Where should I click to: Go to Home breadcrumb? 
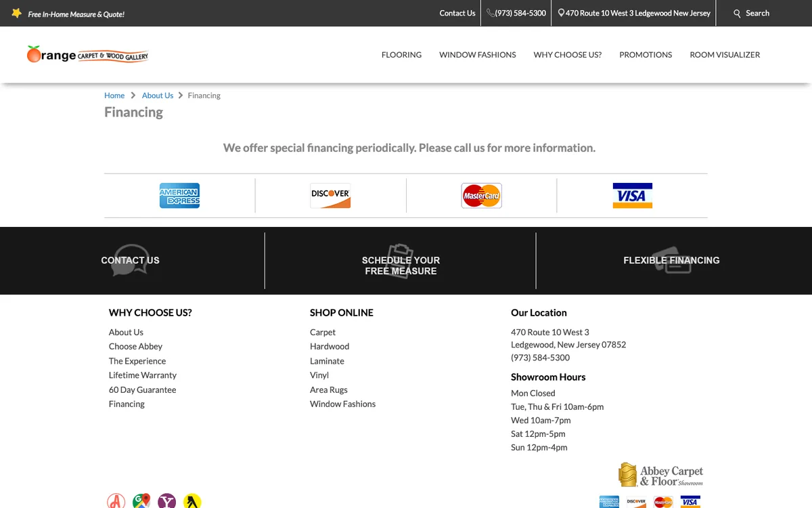coord(114,96)
